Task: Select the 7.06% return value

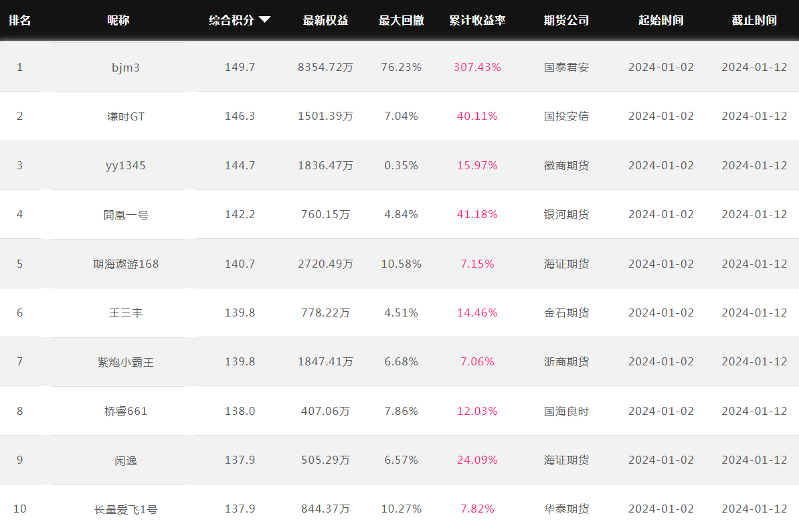Action: [477, 362]
